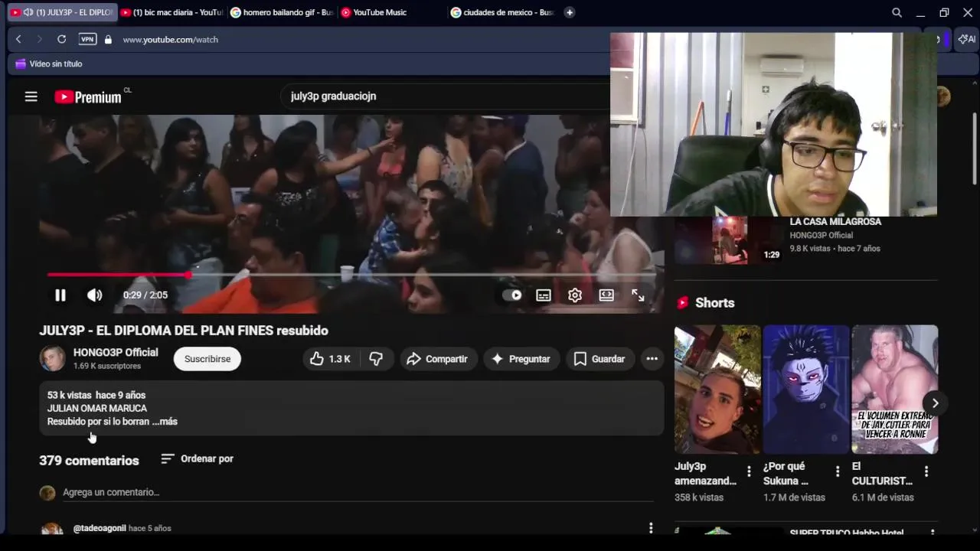The image size is (980, 551).
Task: Pause the video playback
Action: pos(60,295)
